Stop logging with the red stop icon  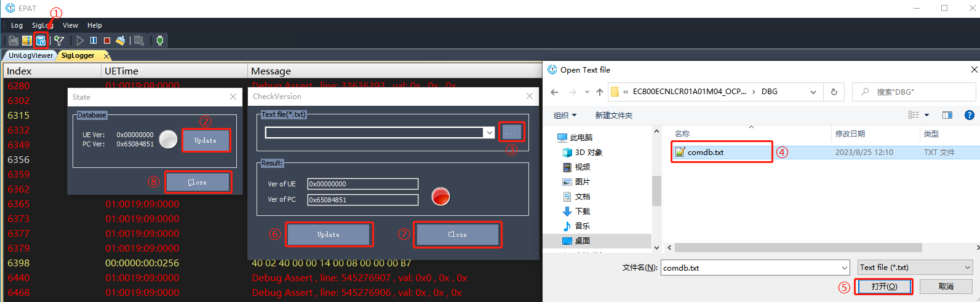coord(106,41)
